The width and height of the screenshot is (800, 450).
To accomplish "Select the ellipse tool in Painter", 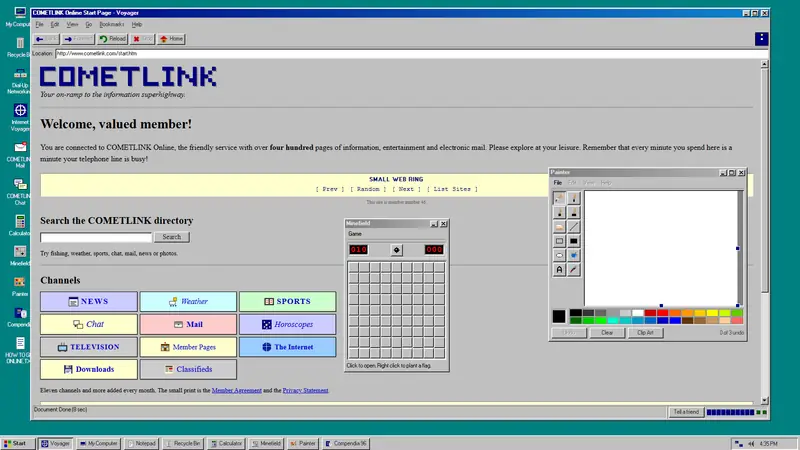I will (559, 255).
